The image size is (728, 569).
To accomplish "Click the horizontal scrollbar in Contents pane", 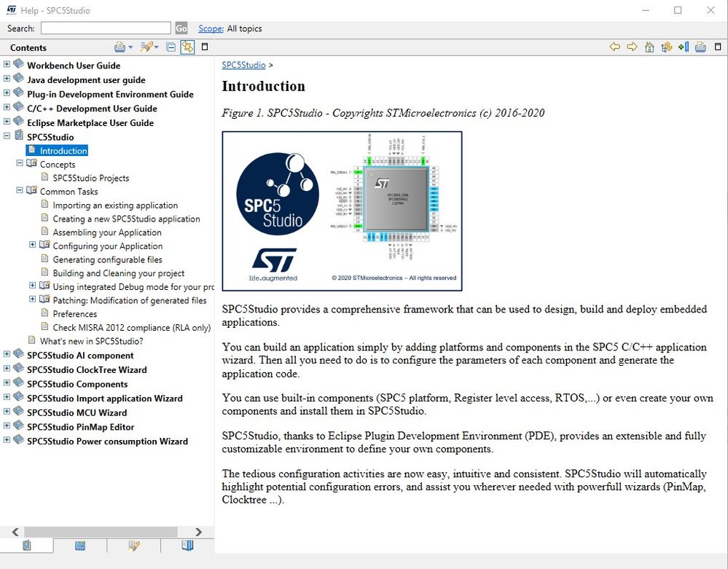I will tap(101, 531).
